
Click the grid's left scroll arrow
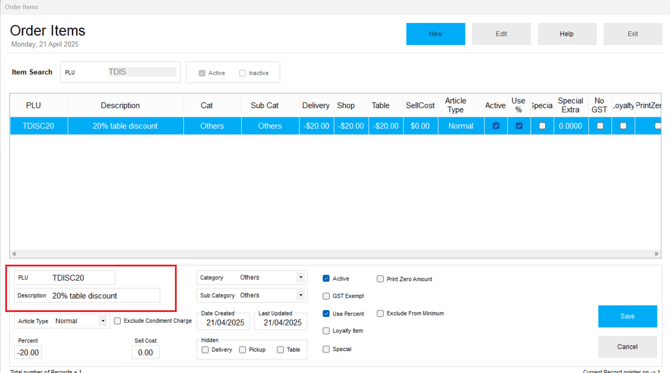point(14,254)
